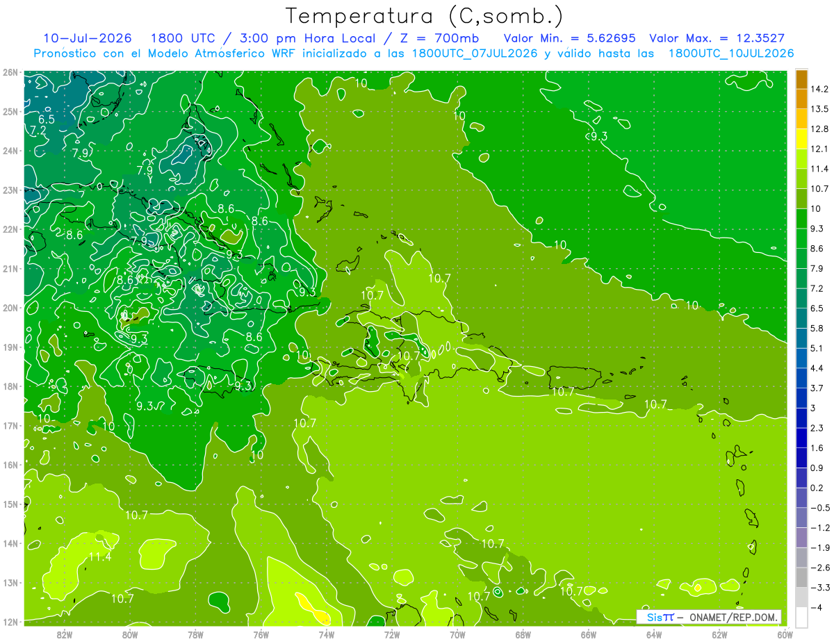The image size is (834, 644).
Task: Click the initialization time "1800UTC_07JUL2026"
Action: (475, 53)
